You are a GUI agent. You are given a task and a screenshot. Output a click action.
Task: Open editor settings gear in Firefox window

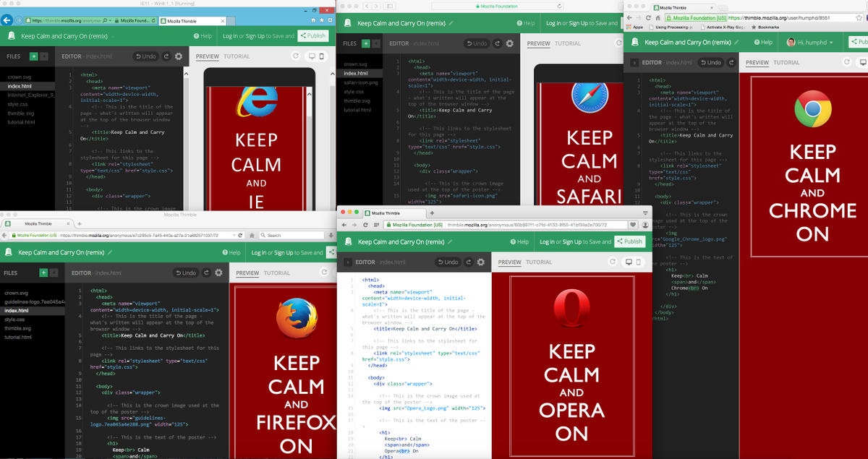click(x=218, y=273)
